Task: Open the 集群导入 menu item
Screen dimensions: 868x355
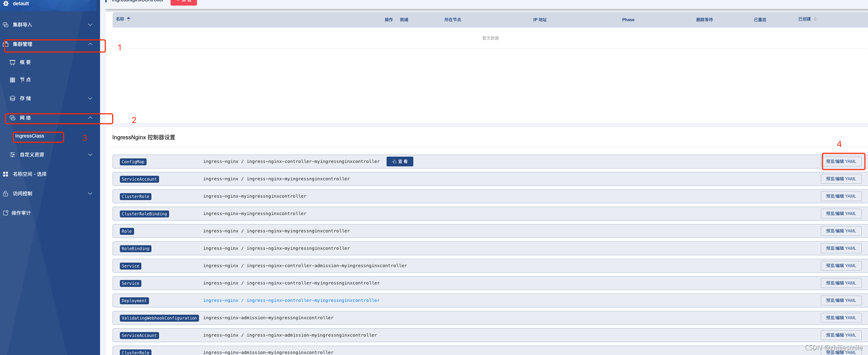Action: (x=23, y=25)
